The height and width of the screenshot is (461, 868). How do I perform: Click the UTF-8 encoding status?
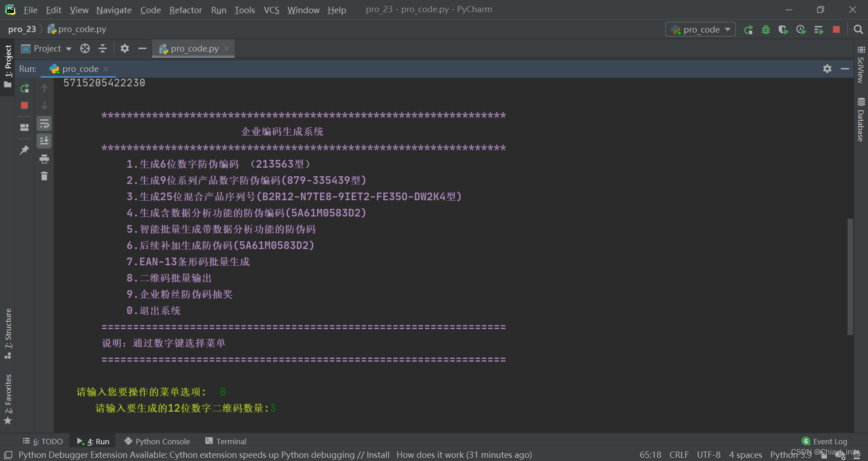click(709, 455)
